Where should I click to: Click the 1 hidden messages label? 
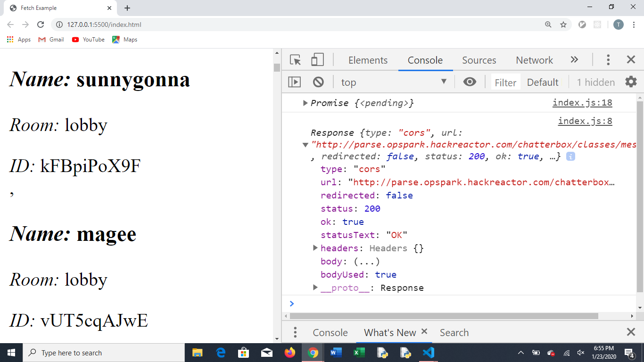point(596,82)
